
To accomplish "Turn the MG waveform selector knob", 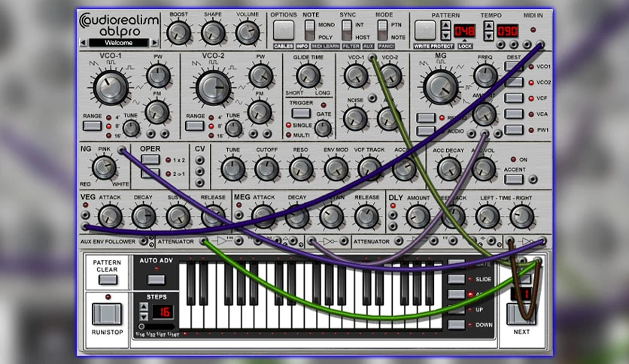I will [441, 87].
